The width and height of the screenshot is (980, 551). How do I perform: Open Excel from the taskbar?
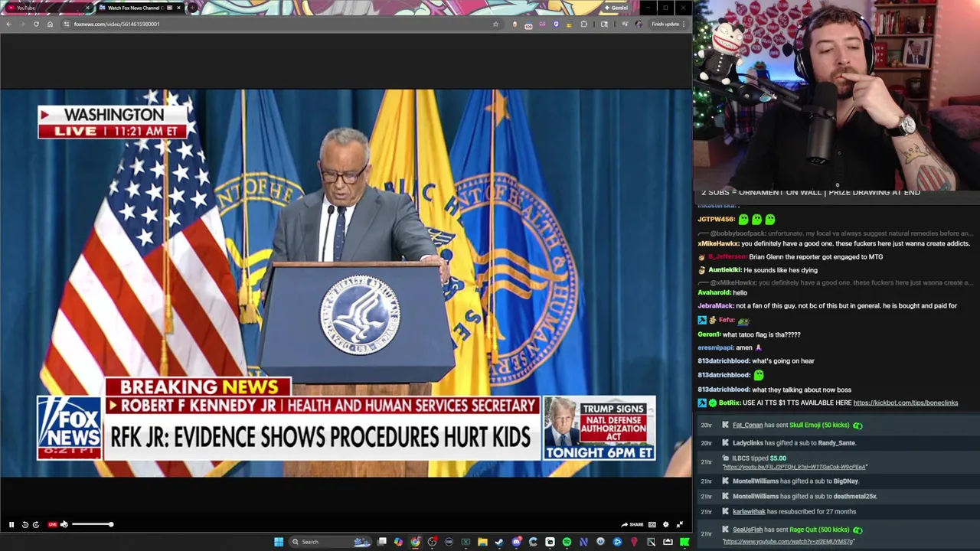465,542
